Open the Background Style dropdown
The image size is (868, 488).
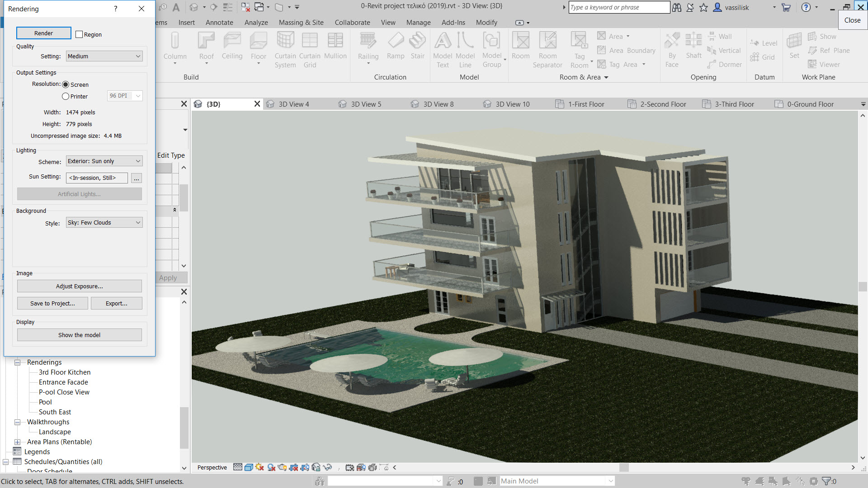(x=104, y=222)
